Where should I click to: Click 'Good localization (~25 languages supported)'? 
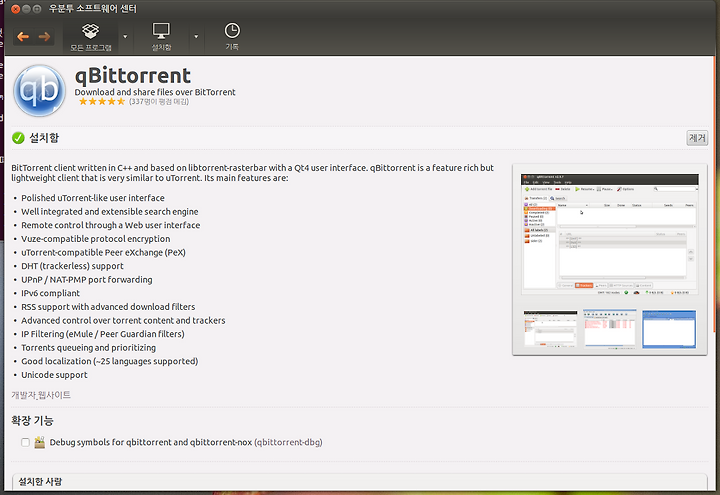(x=110, y=361)
